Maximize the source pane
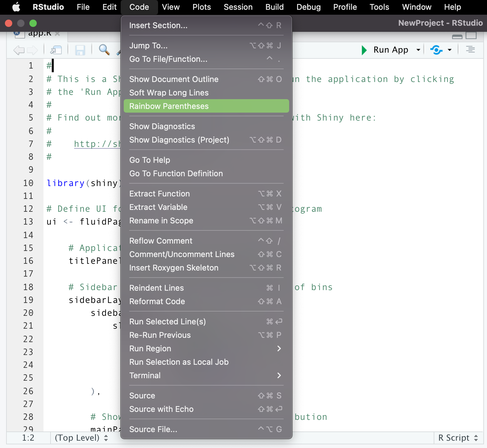 tap(471, 35)
